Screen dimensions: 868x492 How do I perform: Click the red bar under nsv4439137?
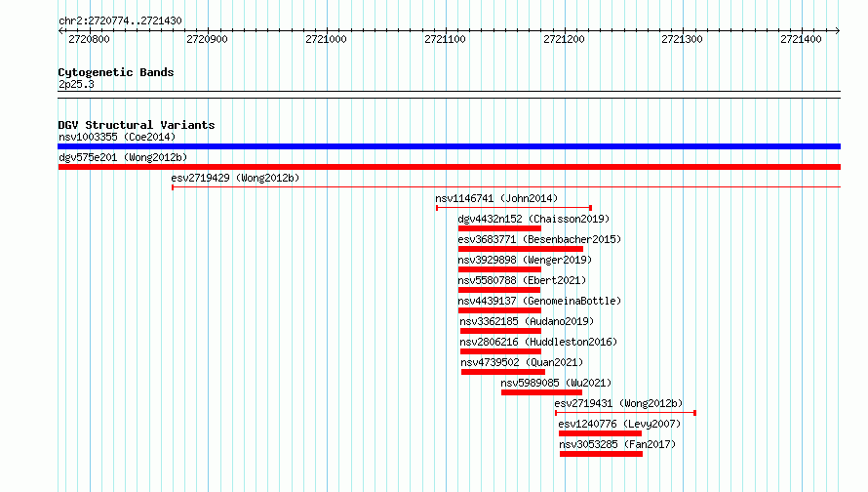499,310
